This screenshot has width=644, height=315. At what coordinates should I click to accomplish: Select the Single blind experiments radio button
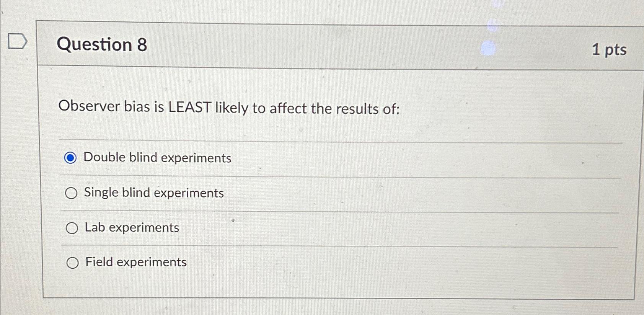click(x=71, y=193)
